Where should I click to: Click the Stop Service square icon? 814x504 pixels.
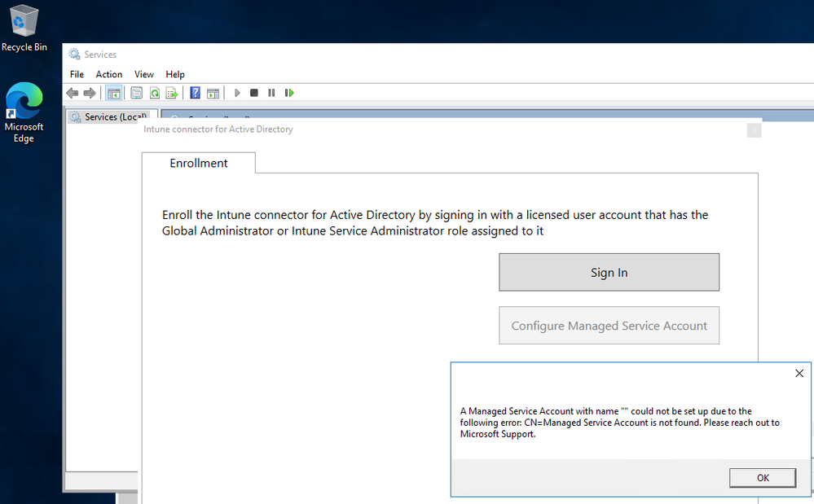click(x=254, y=93)
